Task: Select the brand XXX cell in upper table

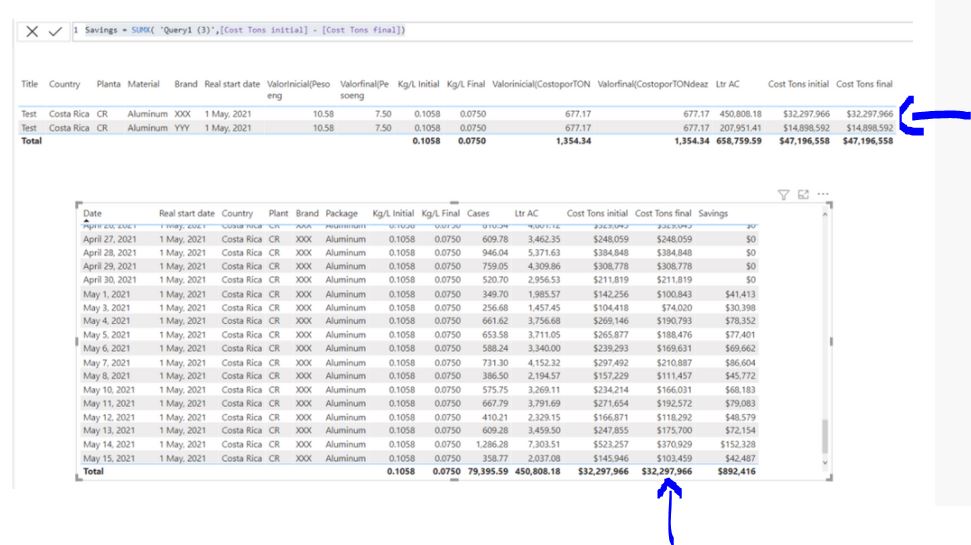Action: 182,114
